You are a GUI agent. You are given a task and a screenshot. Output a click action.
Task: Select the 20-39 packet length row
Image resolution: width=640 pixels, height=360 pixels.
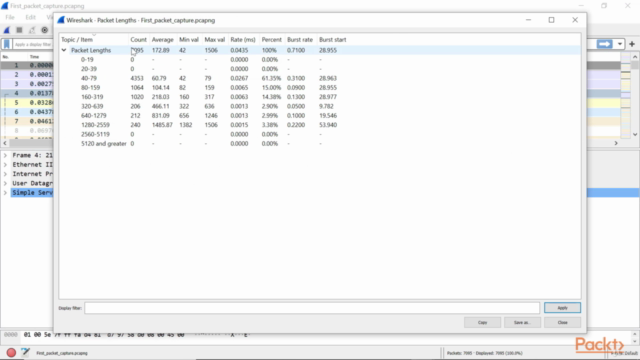tap(320, 69)
